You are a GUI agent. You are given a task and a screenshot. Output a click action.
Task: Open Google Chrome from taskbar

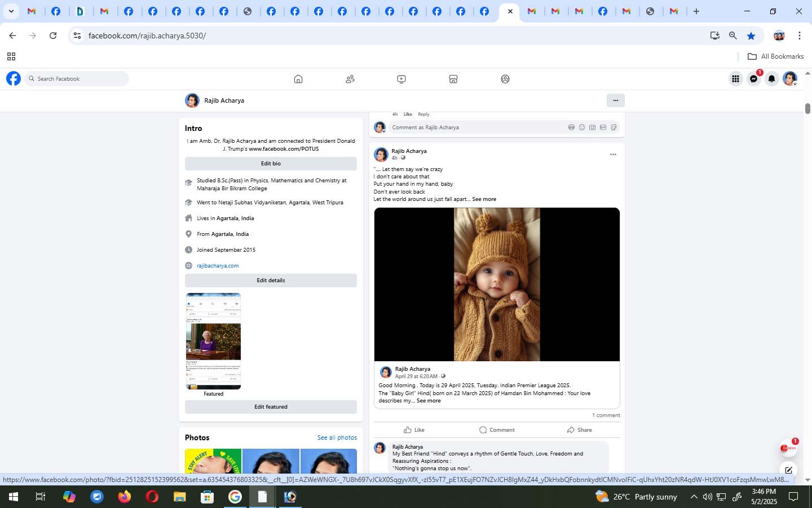pos(235,497)
